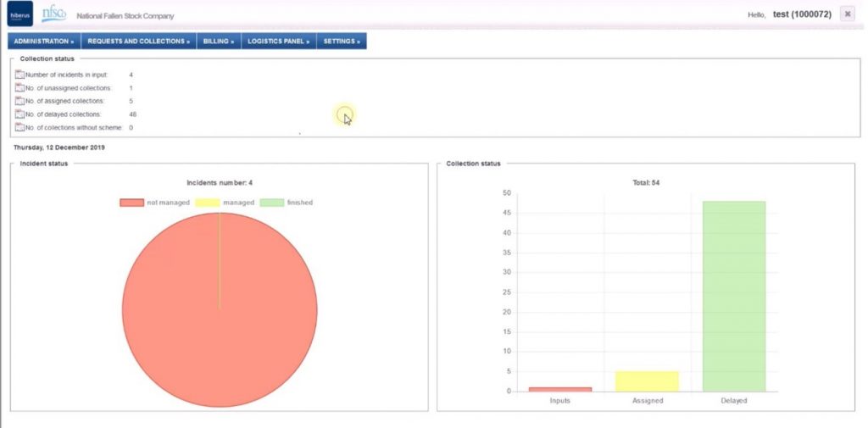Click the logout X button near username
Screen dimensions: 868x428
point(847,14)
